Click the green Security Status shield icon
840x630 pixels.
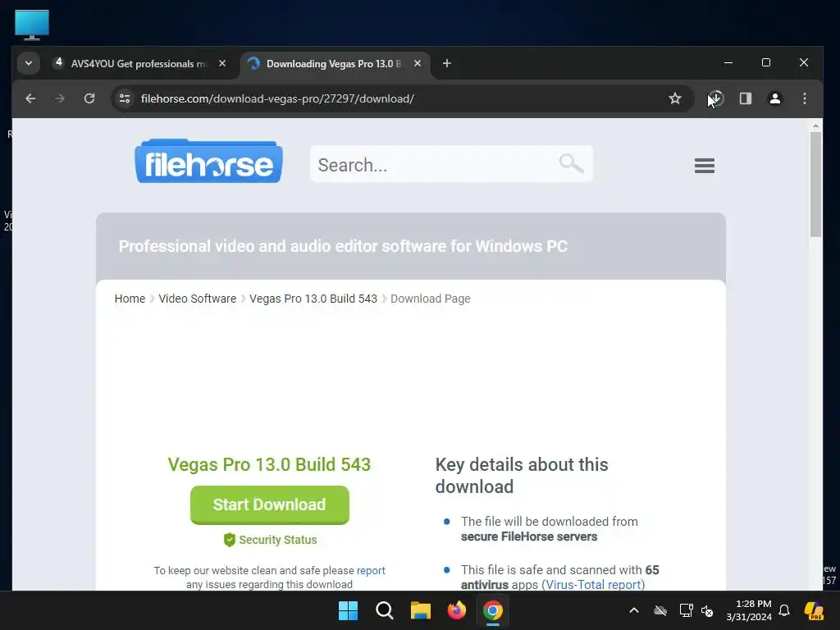coord(230,540)
